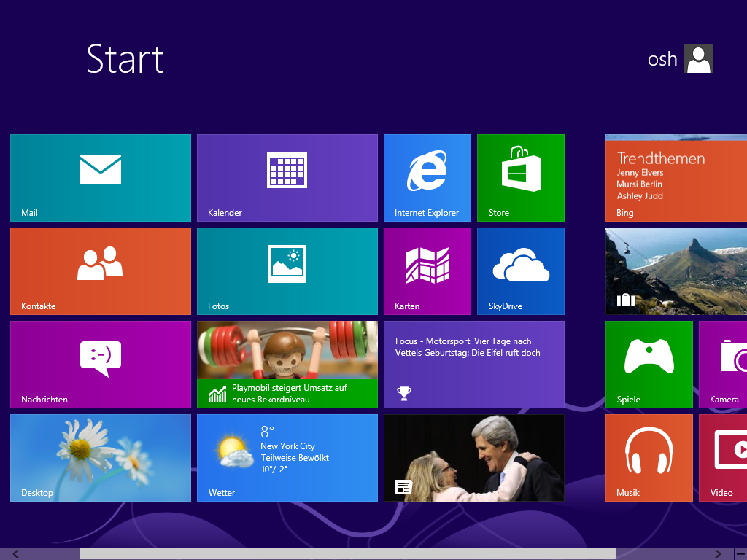Open the Karten maps tile
This screenshot has height=560, width=747.
(427, 271)
